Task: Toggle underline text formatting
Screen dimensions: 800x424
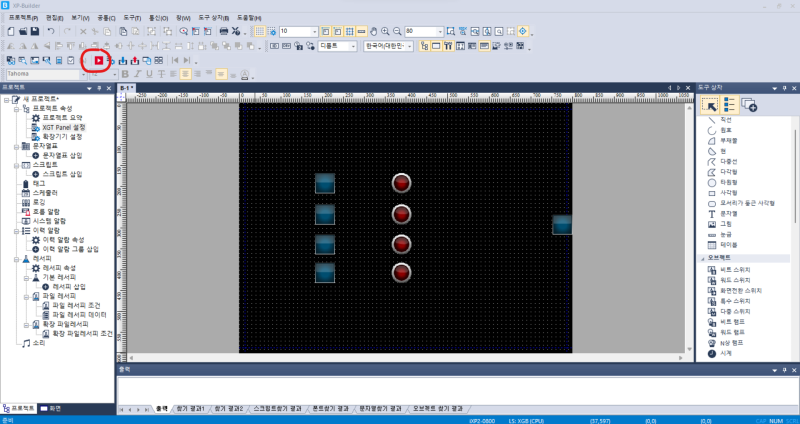Action: [x=149, y=74]
